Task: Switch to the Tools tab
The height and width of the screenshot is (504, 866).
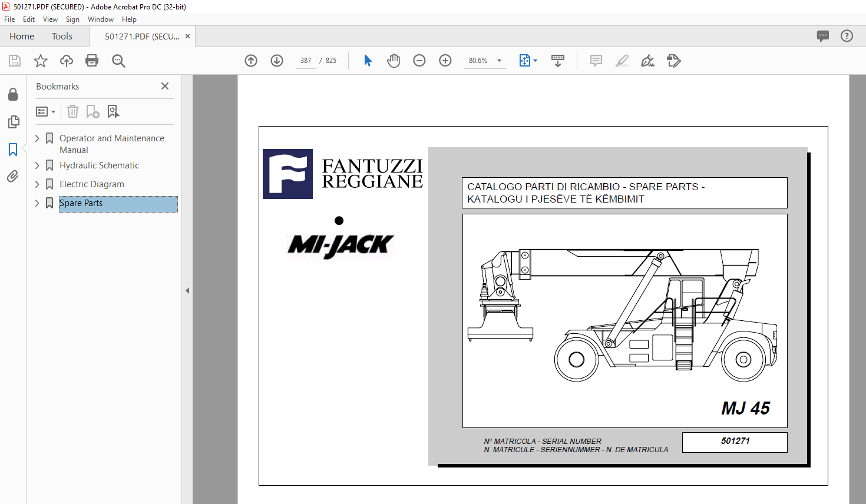Action: point(62,37)
